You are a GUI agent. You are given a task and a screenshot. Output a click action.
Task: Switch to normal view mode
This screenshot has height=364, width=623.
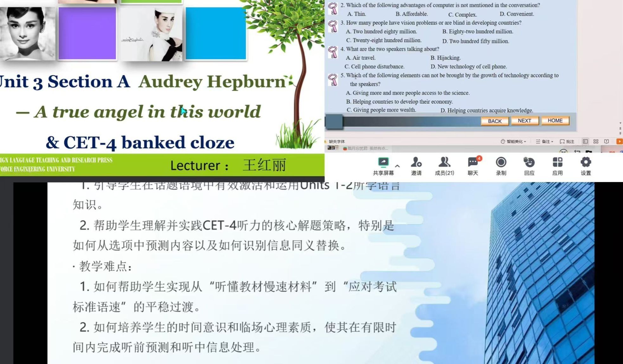[x=585, y=141]
